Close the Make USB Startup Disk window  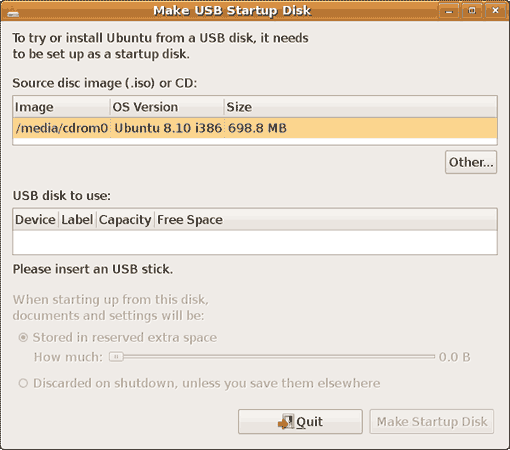click(495, 11)
